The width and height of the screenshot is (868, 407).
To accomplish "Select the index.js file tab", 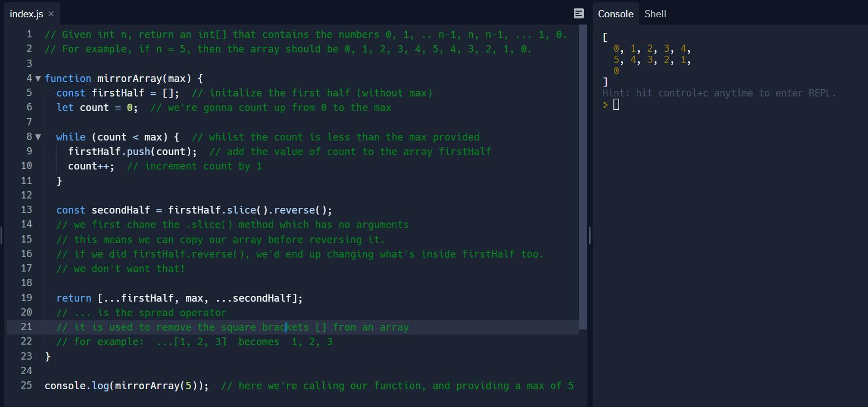I will [x=26, y=14].
